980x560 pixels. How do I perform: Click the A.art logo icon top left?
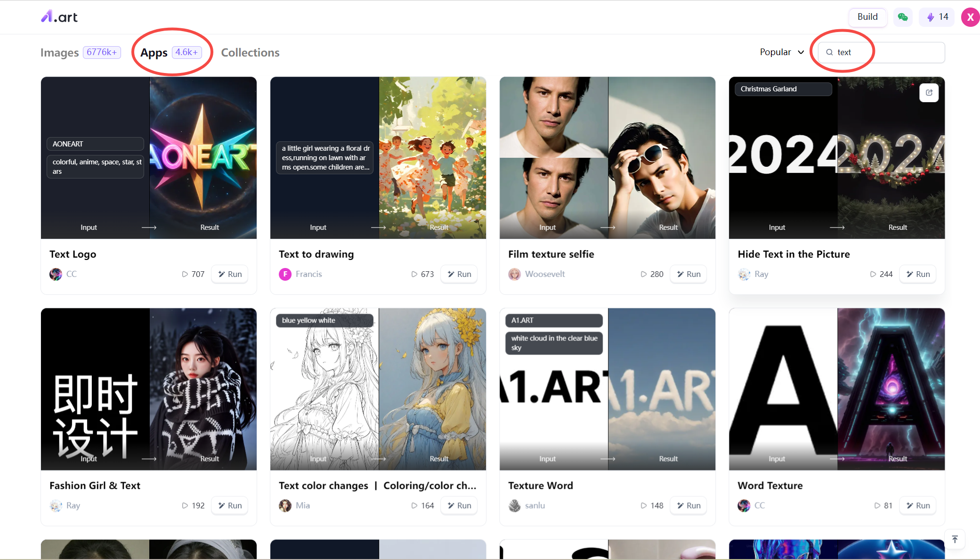click(58, 17)
